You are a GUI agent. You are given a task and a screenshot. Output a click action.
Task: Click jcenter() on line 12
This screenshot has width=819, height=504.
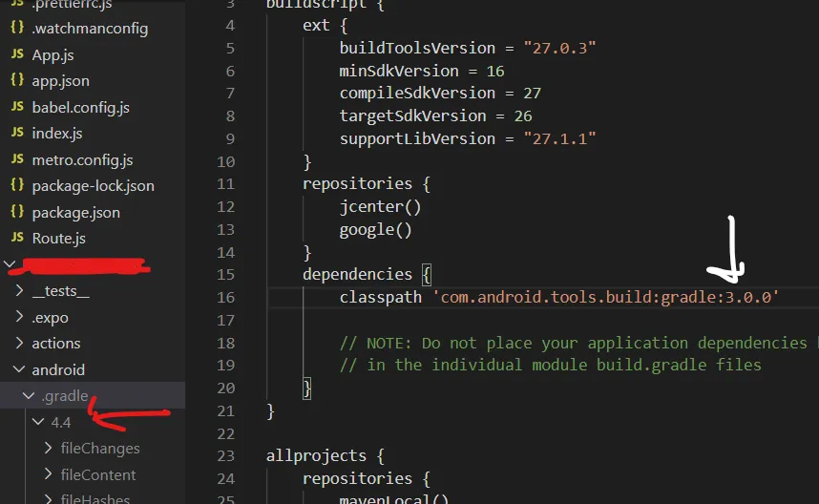click(380, 207)
